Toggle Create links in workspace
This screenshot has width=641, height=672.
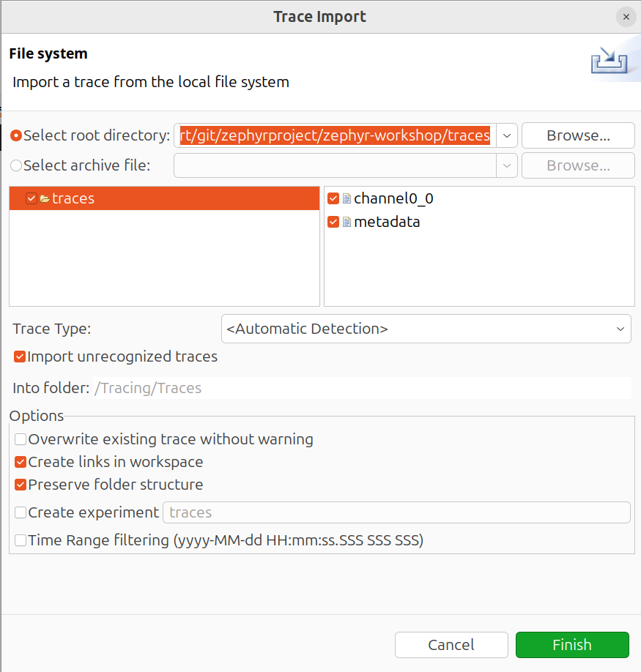coord(21,463)
